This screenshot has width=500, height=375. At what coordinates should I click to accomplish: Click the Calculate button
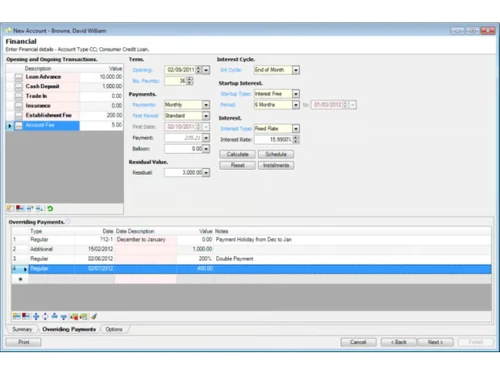(237, 154)
